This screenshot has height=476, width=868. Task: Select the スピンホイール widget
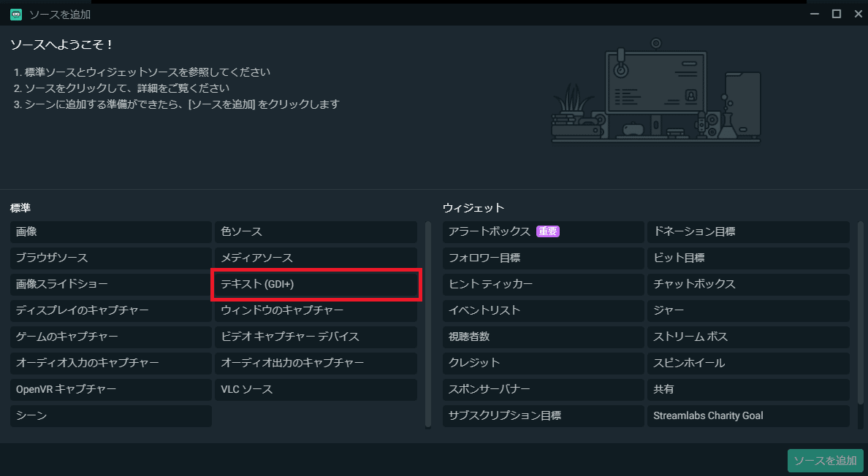tap(748, 364)
